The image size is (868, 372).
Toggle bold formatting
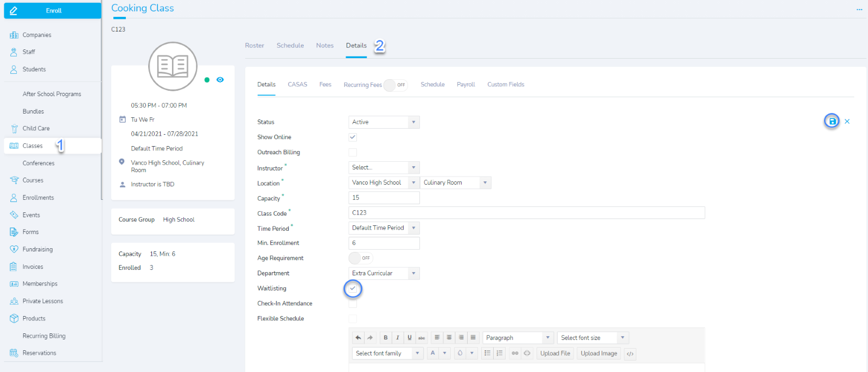coord(386,338)
